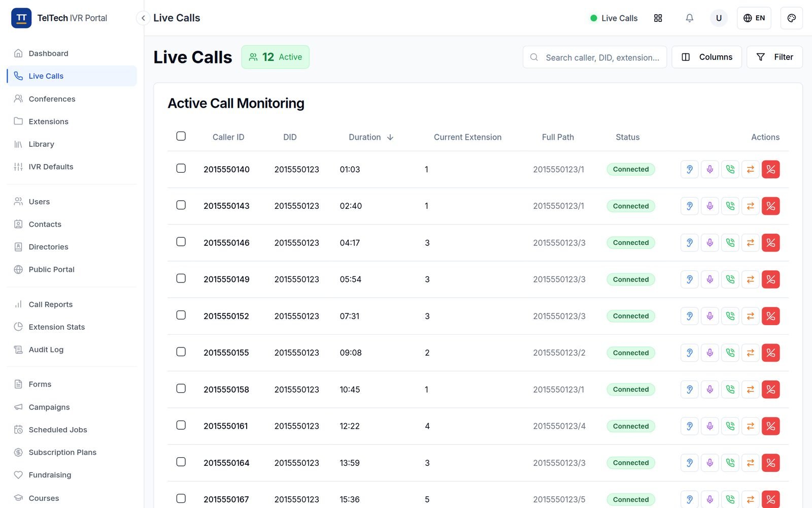Screen dimensions: 812x508
Task: Tick the checkbox for caller 2015550158
Action: pyautogui.click(x=181, y=389)
